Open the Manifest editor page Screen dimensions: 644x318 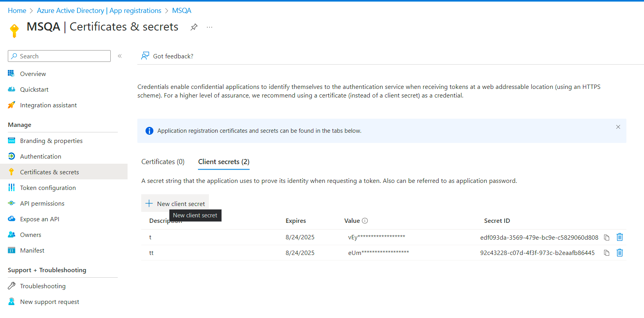point(32,250)
